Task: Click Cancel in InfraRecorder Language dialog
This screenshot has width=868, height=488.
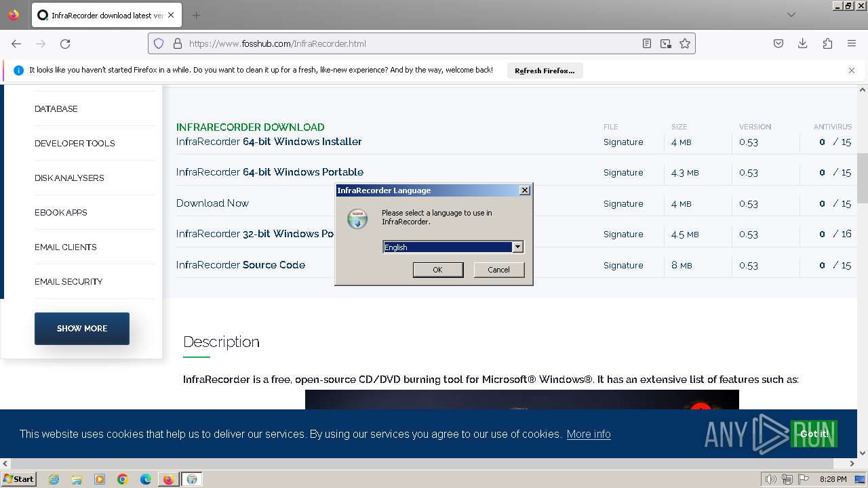Action: click(x=498, y=270)
